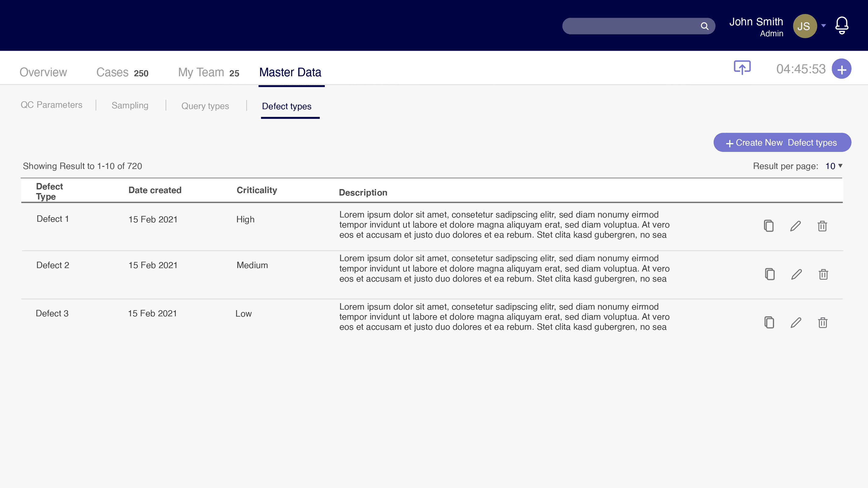Click the pencil icon for Defect 2

click(x=796, y=274)
